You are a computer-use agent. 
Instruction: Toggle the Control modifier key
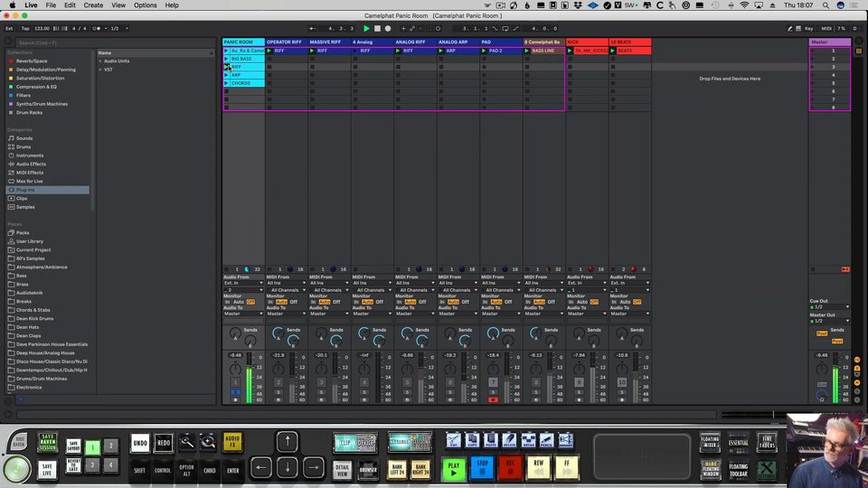click(163, 470)
